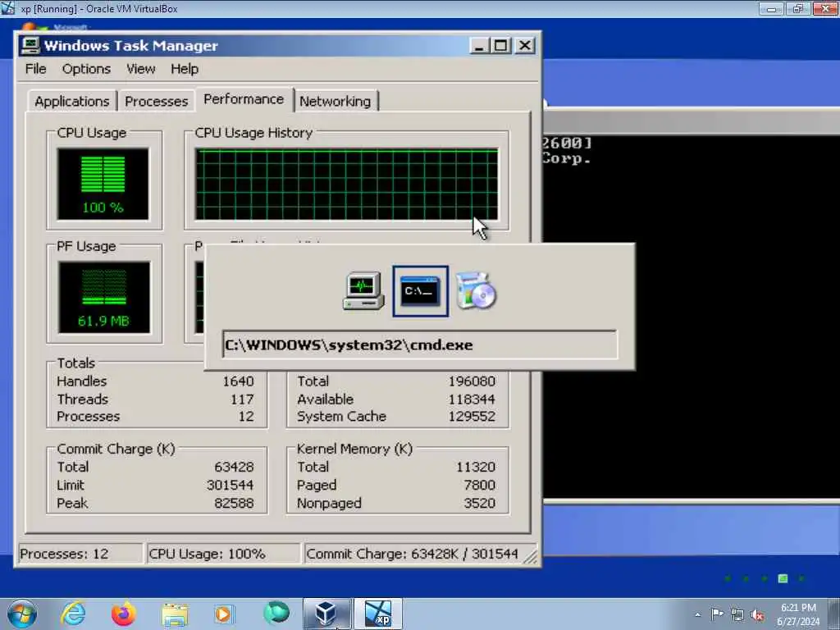The image size is (840, 630).
Task: Open File Explorer folder icon in taskbar
Action: [x=175, y=615]
